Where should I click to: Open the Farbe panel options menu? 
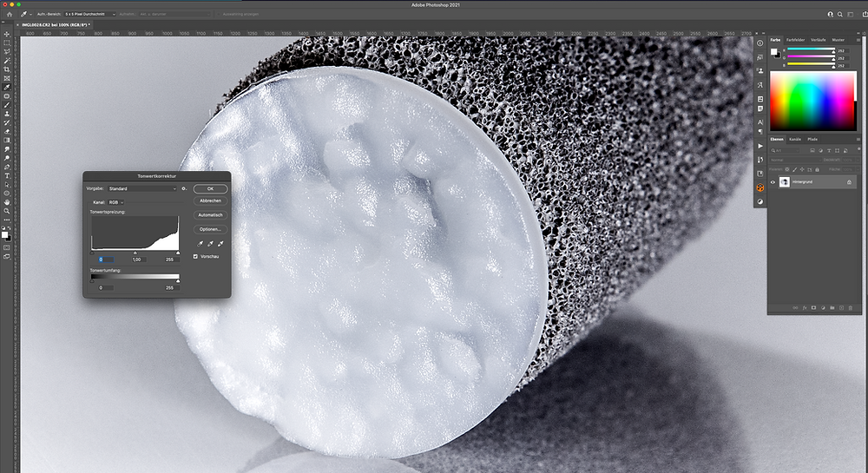point(858,40)
